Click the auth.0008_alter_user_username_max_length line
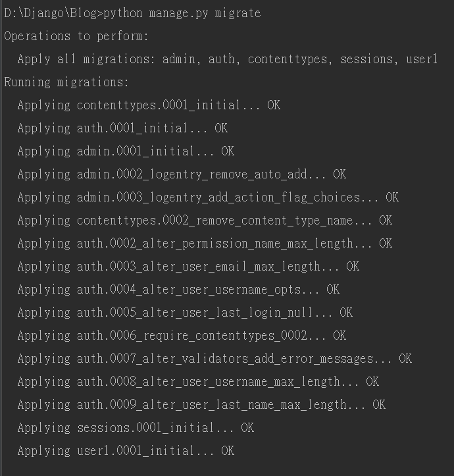Viewport: 454px width, 476px height. pos(198,383)
